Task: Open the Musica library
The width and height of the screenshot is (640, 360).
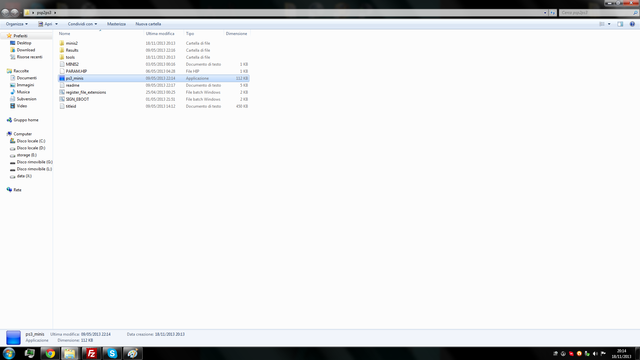Action: [23, 92]
